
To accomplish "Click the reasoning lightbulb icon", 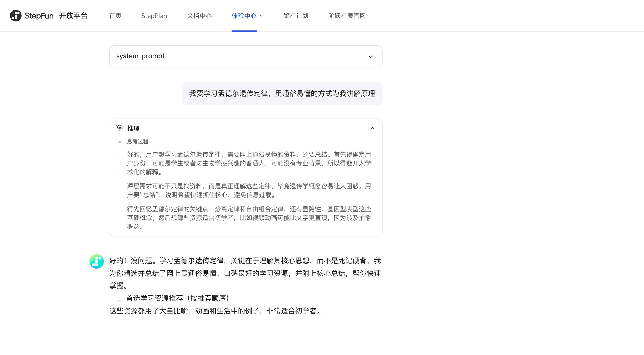I will [x=120, y=128].
